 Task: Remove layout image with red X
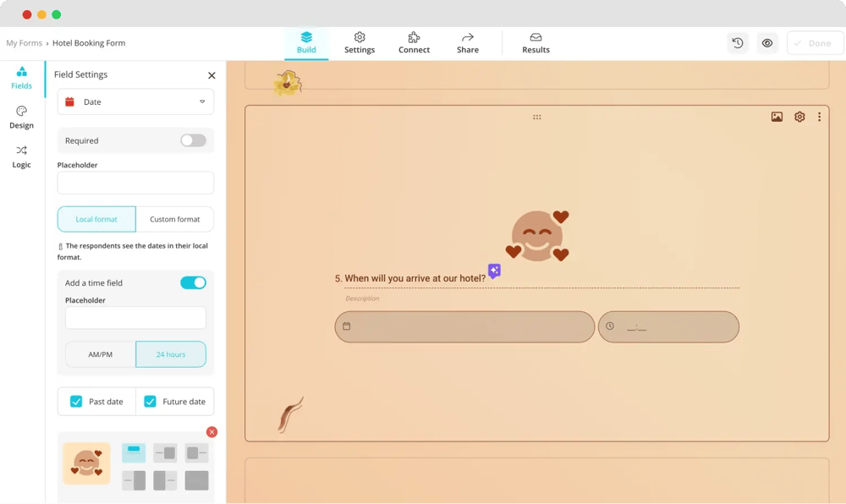coord(211,432)
